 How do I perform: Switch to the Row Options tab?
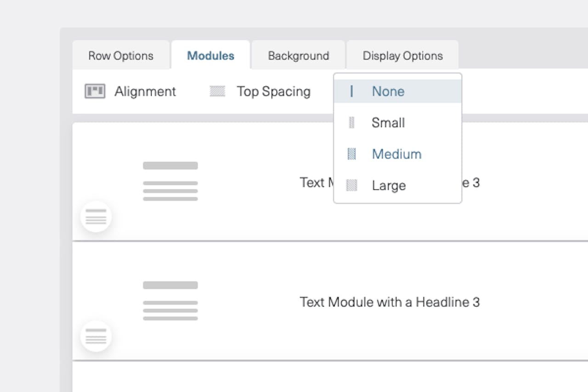click(121, 56)
